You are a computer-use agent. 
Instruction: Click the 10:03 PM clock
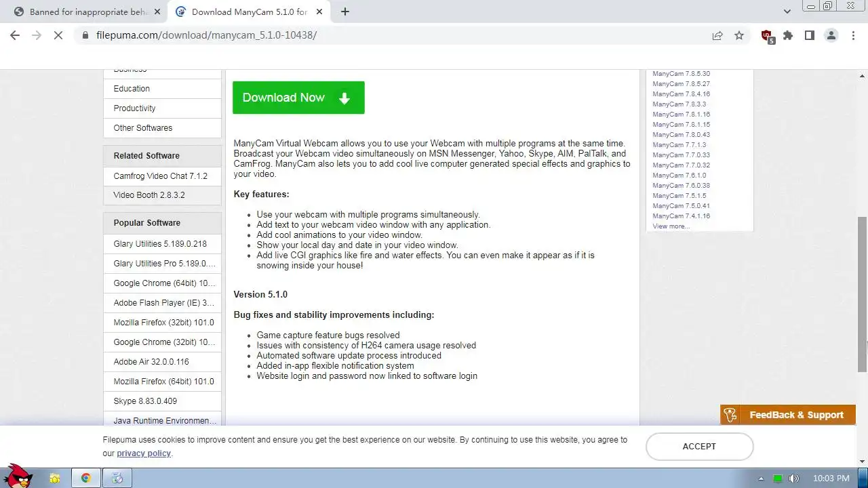[830, 479]
